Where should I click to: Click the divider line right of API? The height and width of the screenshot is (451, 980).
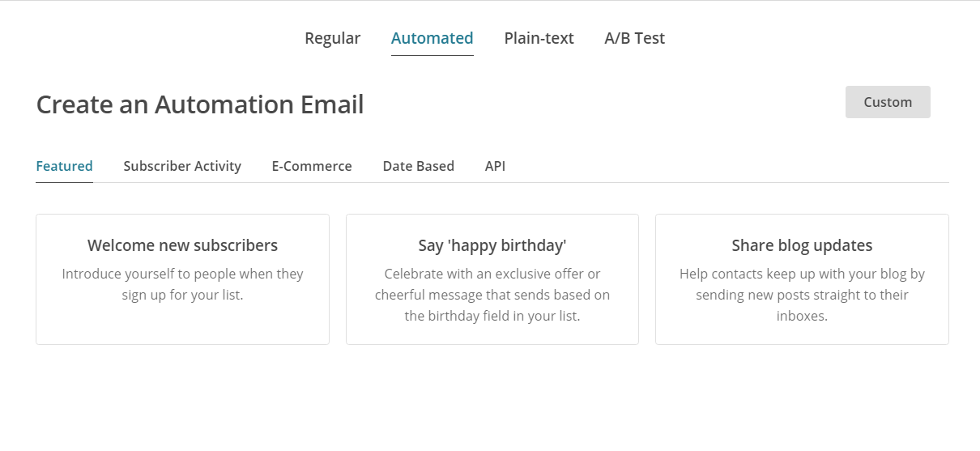tap(727, 182)
